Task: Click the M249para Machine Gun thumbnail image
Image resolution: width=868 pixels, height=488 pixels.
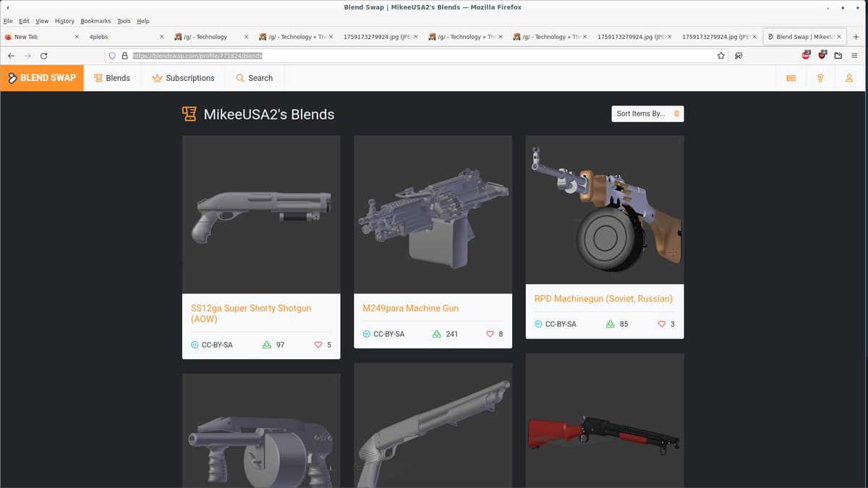Action: tap(433, 214)
